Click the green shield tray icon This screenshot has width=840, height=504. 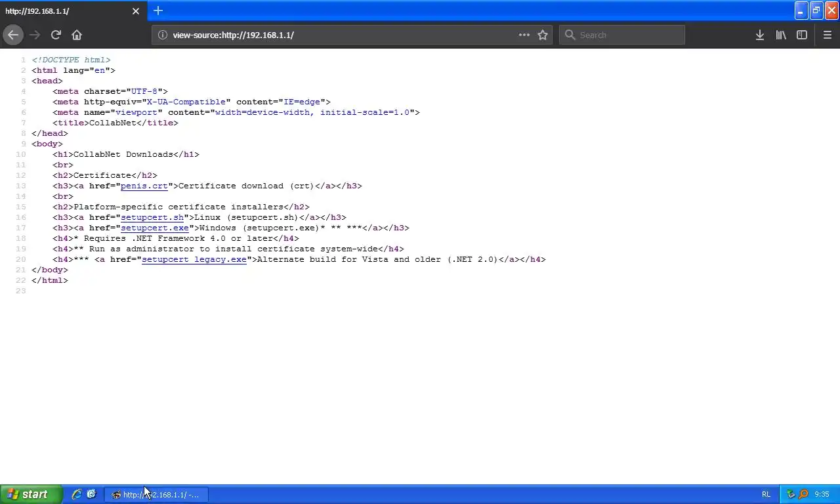click(x=791, y=494)
